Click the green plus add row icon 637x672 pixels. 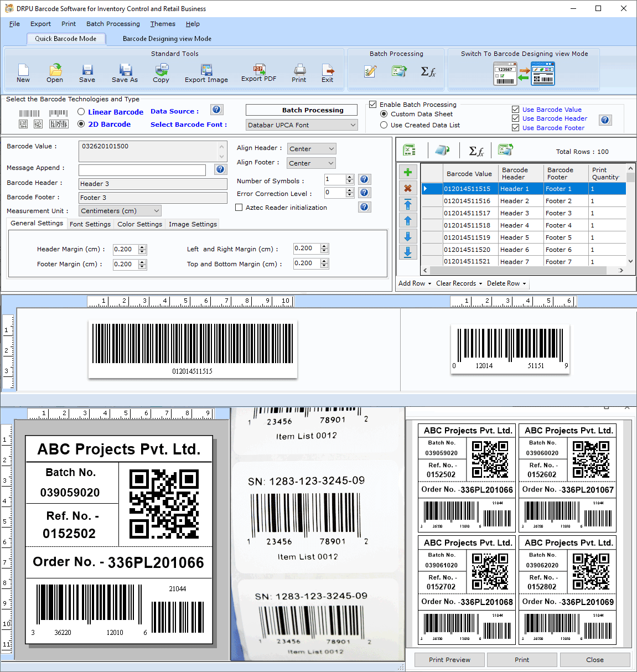tap(408, 172)
